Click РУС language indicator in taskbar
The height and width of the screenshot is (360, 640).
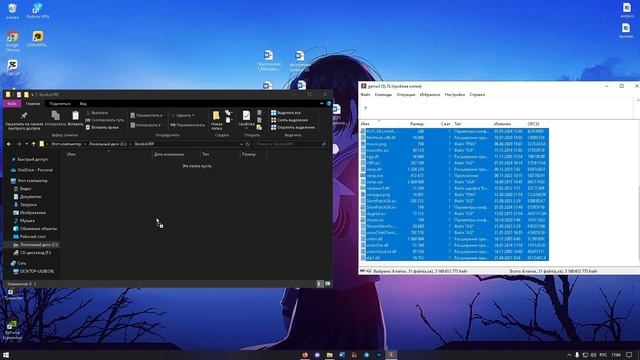pyautogui.click(x=603, y=355)
